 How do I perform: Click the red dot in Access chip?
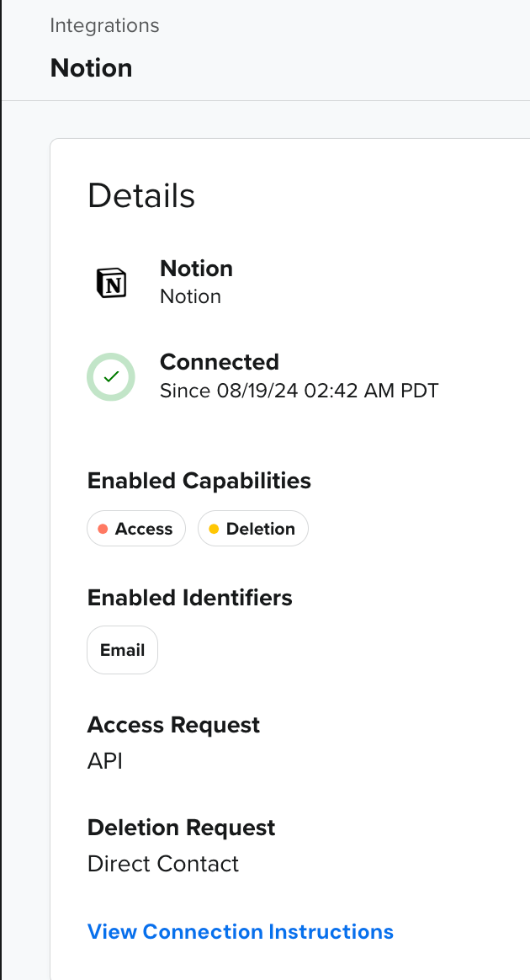tap(103, 529)
